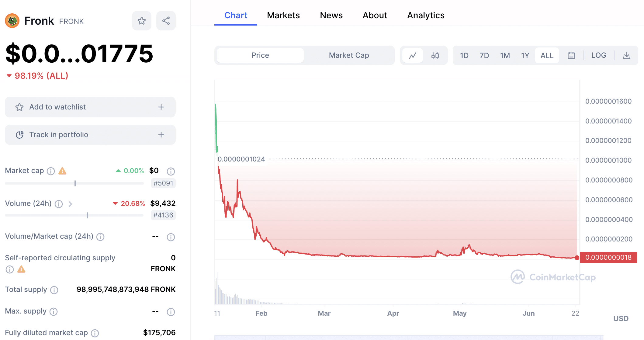Screen dimensions: 644x340
Task: Select the 1M time range
Action: click(505, 55)
